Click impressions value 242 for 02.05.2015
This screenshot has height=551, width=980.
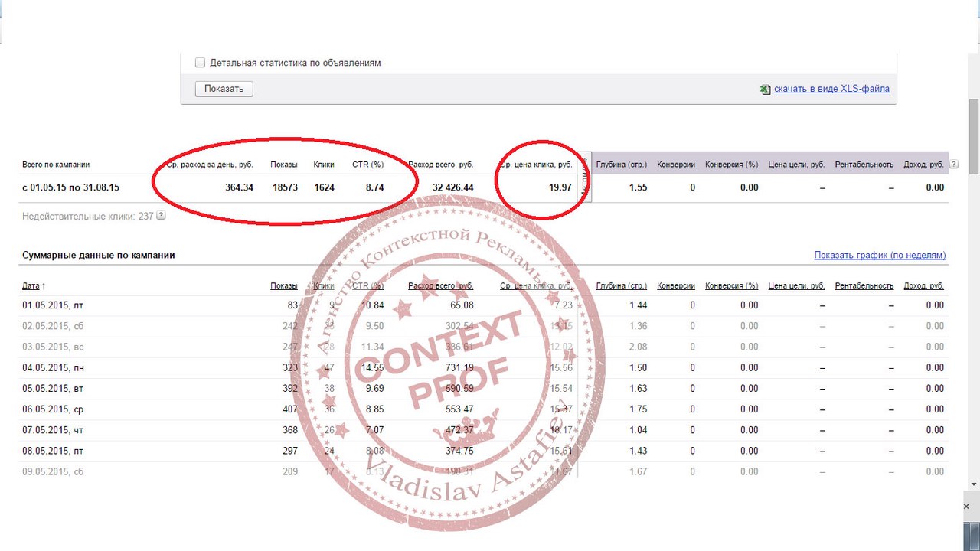290,326
